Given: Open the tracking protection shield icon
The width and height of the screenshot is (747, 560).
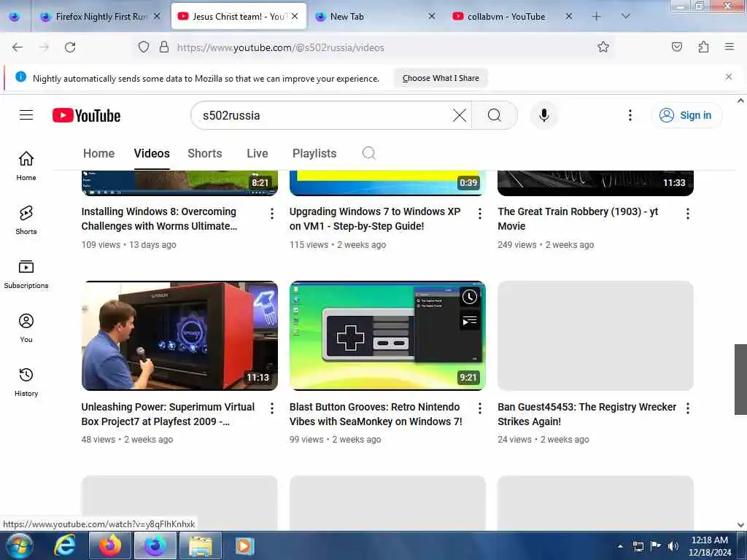Looking at the screenshot, I should tap(144, 47).
